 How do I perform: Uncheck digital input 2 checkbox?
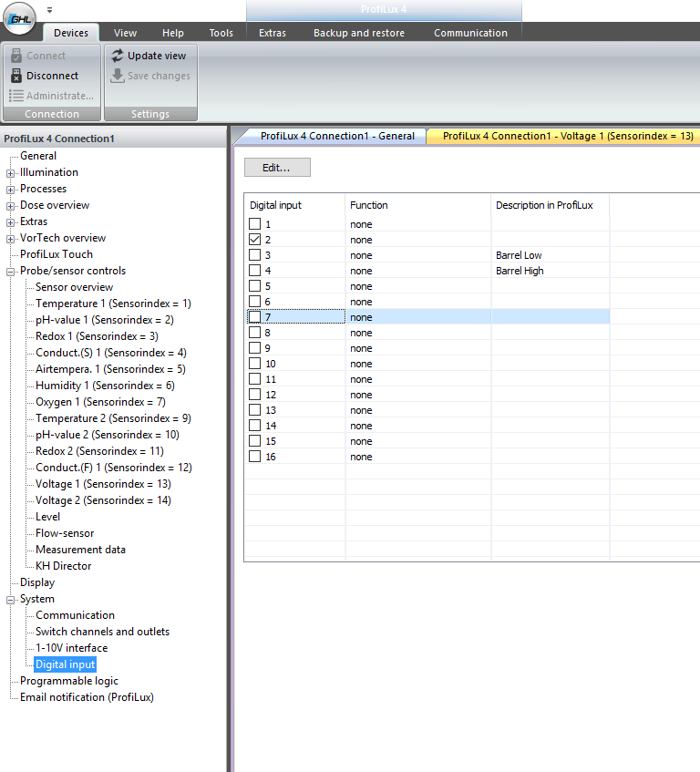point(254,240)
